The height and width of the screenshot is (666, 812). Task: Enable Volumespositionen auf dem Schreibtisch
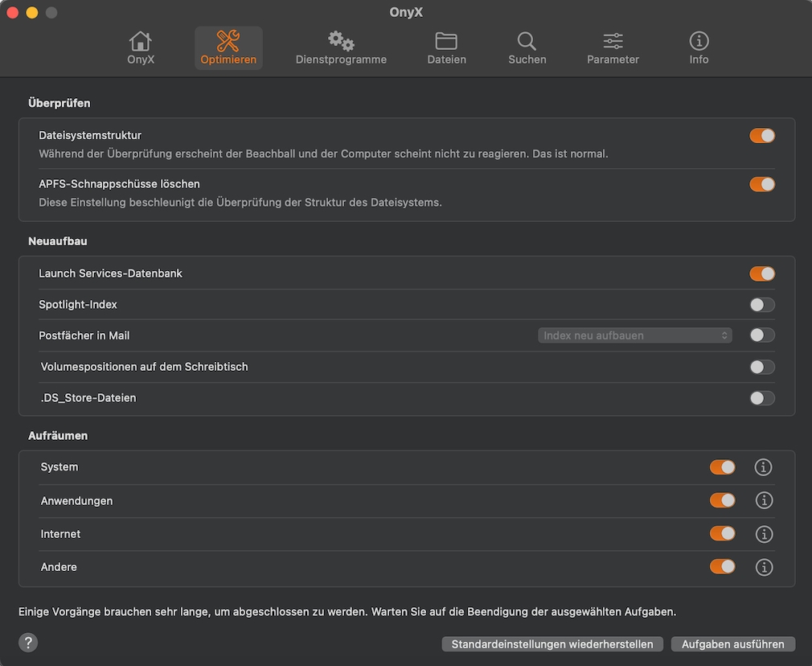761,367
